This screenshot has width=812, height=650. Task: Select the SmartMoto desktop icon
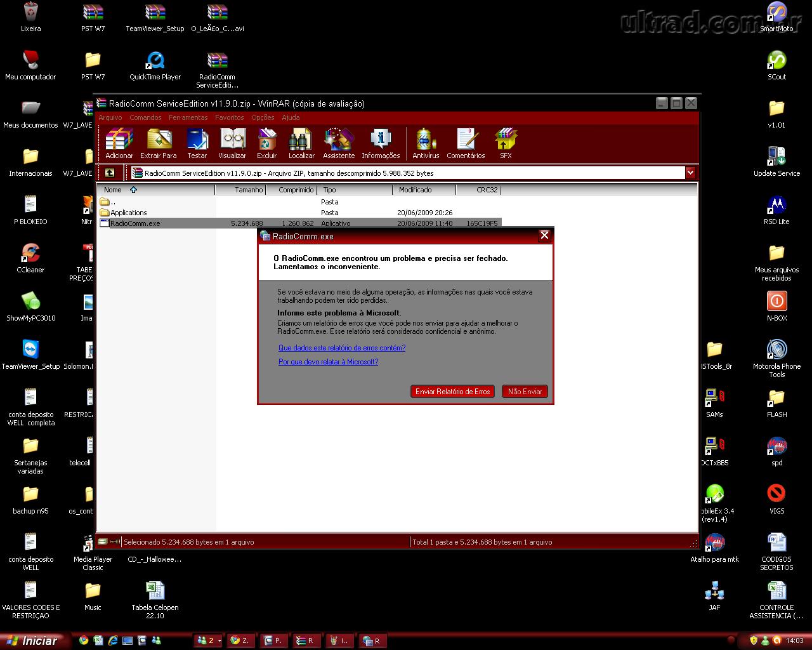(x=776, y=17)
